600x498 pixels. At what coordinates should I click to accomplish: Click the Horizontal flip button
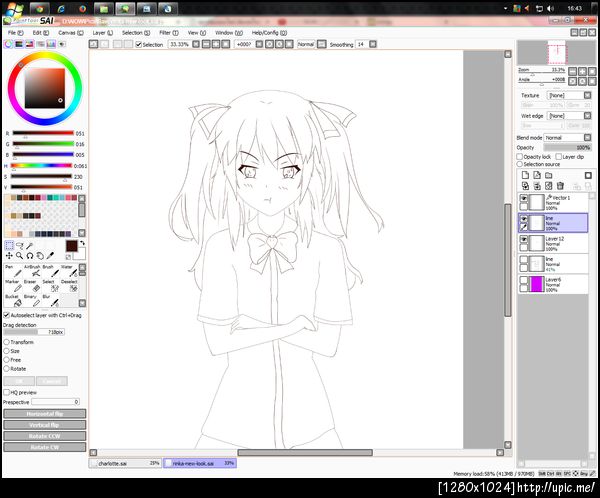[45, 414]
